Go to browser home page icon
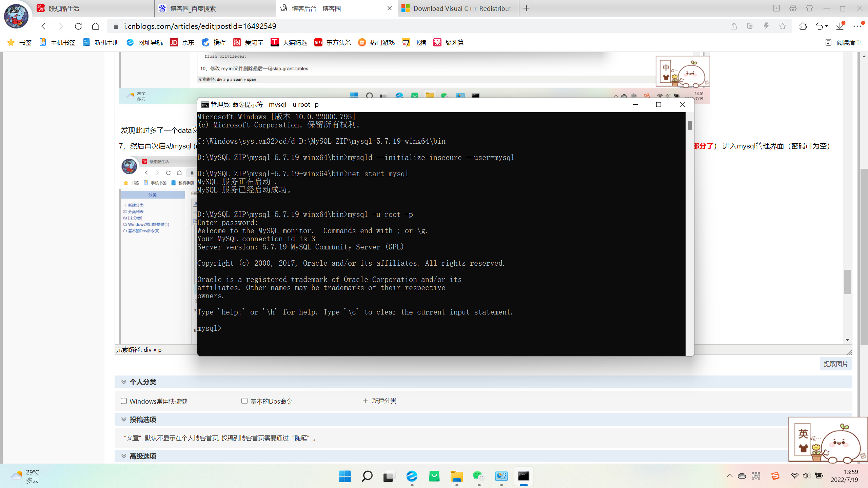 (96, 26)
